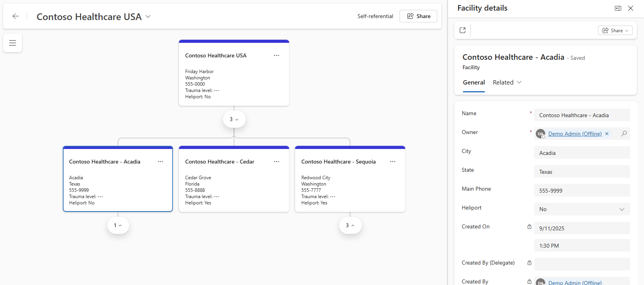
Task: Open more options on Cedar card
Action: (277, 162)
